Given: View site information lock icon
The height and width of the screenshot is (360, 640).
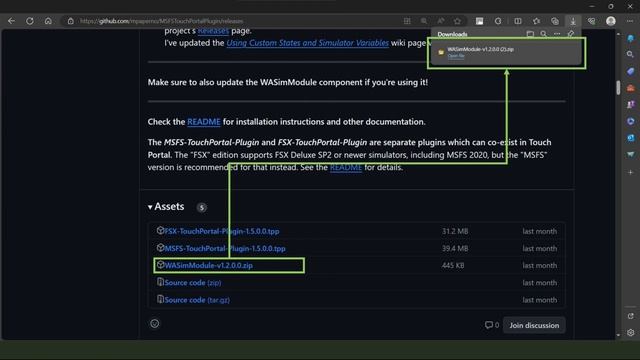Looking at the screenshot, I should 71,21.
